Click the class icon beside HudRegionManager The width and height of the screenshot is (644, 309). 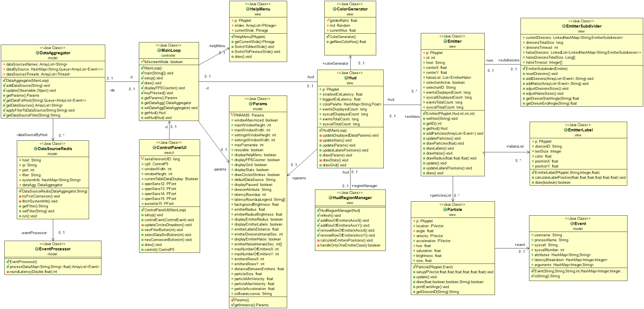tap(330, 198)
